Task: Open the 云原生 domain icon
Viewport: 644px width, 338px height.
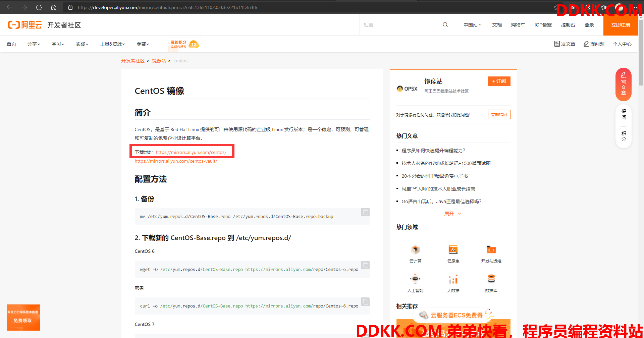Action: point(453,250)
